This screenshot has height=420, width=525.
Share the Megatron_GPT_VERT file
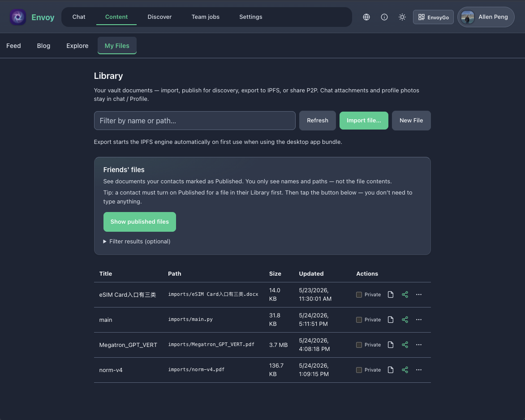pyautogui.click(x=405, y=345)
